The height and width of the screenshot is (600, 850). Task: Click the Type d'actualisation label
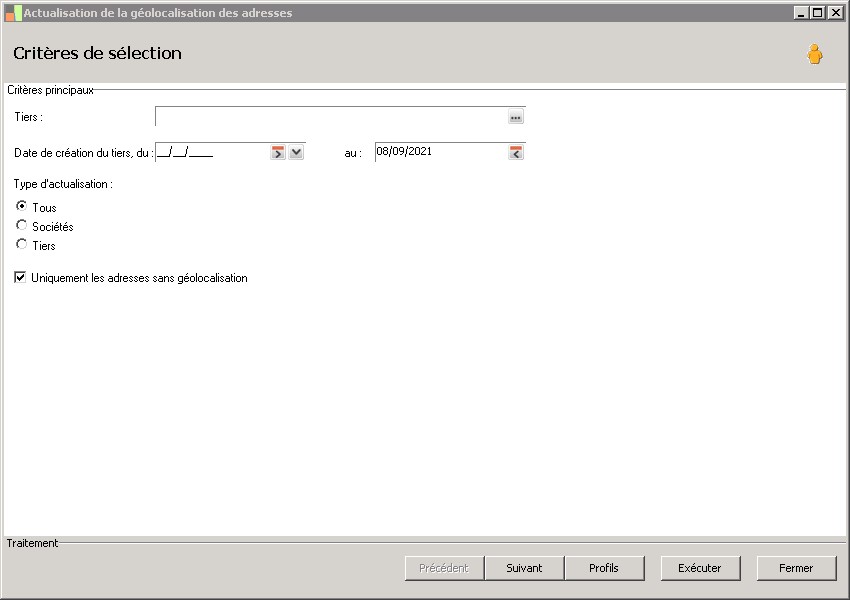click(63, 184)
